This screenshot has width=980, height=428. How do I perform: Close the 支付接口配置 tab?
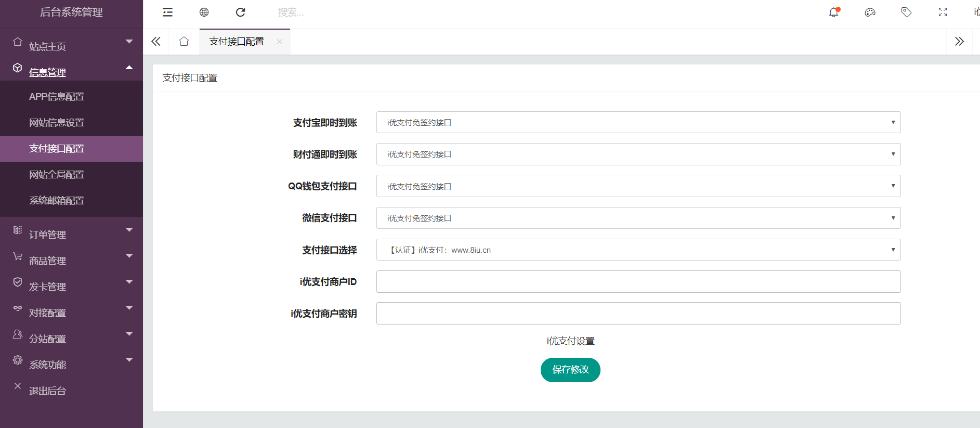click(x=280, y=42)
